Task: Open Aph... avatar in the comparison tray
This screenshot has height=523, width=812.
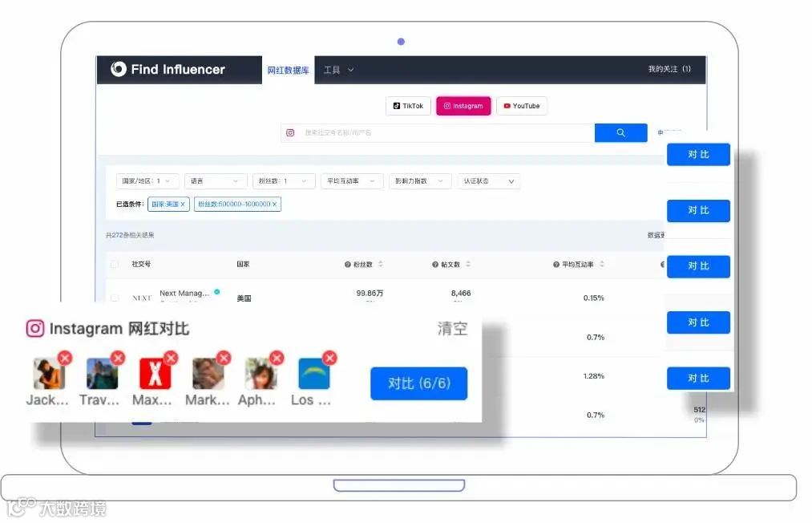Action: point(261,373)
